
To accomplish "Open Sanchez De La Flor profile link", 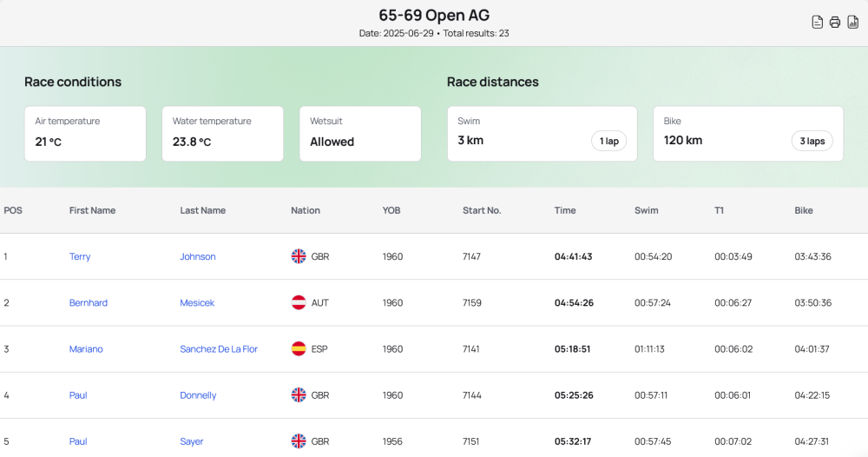I will coord(219,349).
